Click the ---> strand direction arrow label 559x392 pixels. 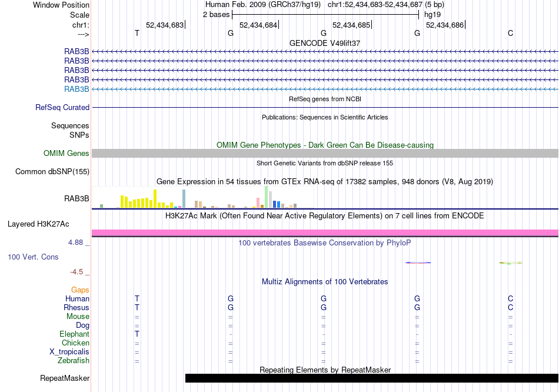(83, 34)
